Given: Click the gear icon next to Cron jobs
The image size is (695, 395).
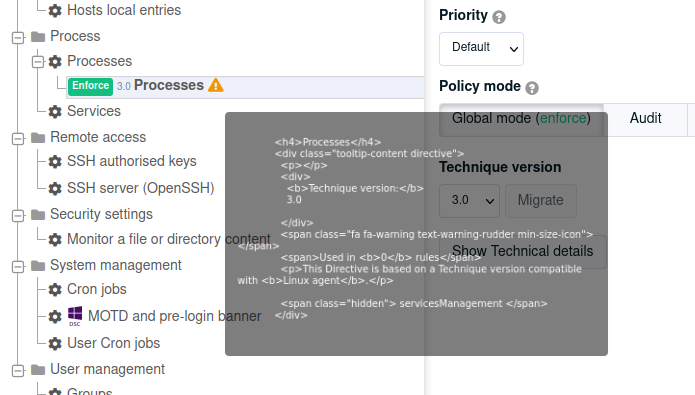Looking at the screenshot, I should click(x=55, y=290).
